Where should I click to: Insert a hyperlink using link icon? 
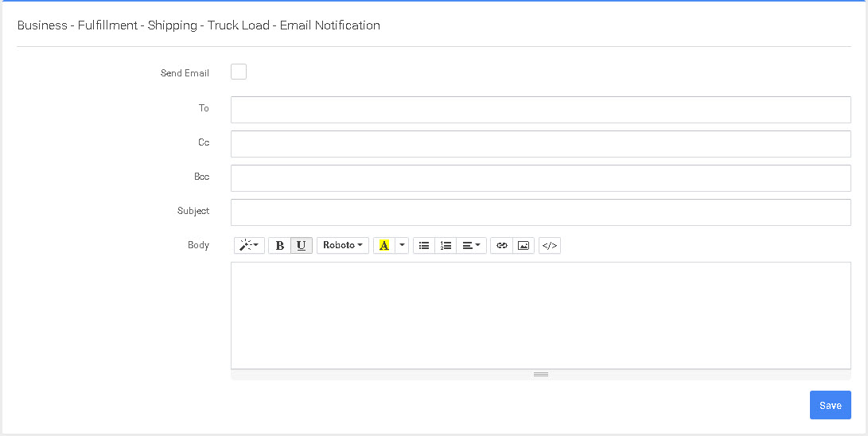(501, 246)
